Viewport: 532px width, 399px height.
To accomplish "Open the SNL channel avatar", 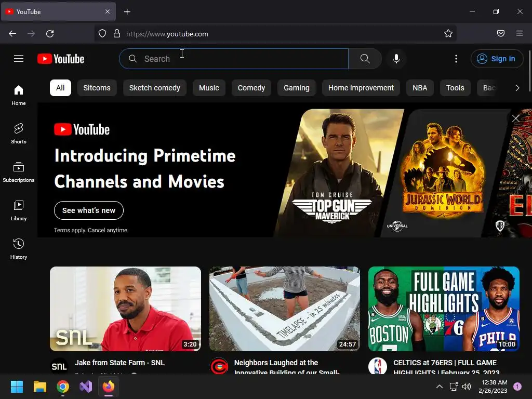I will 59,366.
